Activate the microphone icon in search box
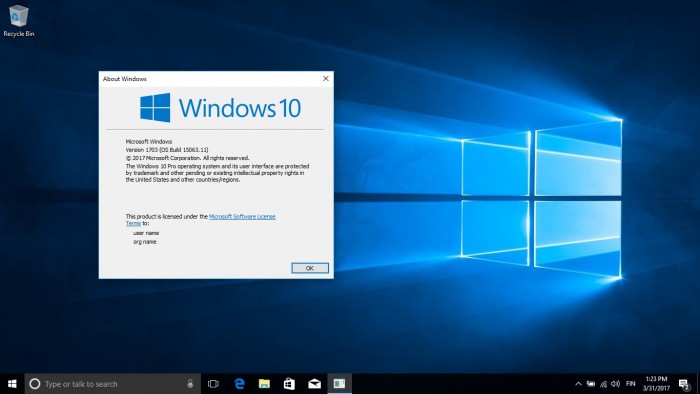The height and width of the screenshot is (394, 700). [x=190, y=384]
